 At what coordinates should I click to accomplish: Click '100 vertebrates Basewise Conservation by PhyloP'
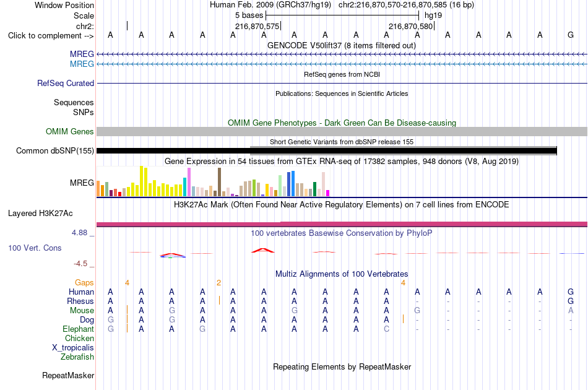342,233
